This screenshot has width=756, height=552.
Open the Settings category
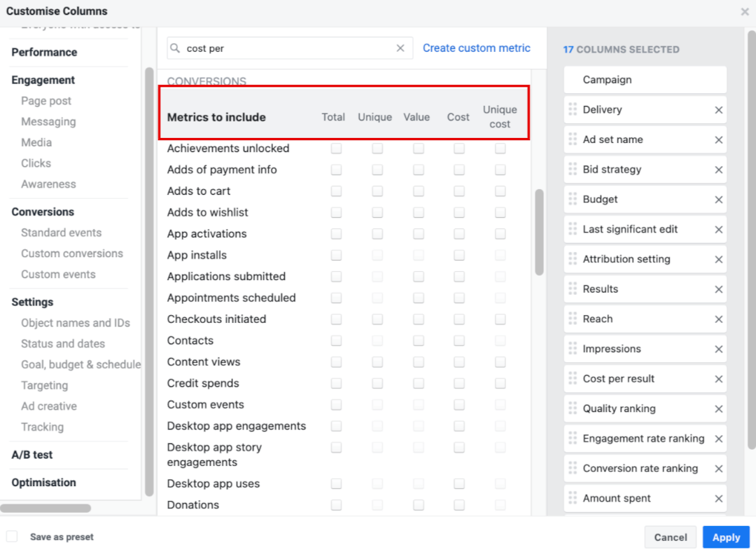coord(32,302)
